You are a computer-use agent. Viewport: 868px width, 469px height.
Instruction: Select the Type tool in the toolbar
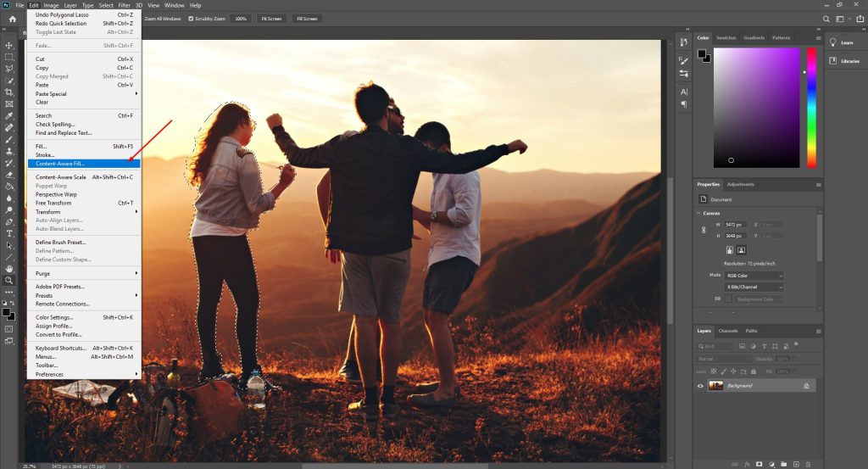[x=9, y=232]
